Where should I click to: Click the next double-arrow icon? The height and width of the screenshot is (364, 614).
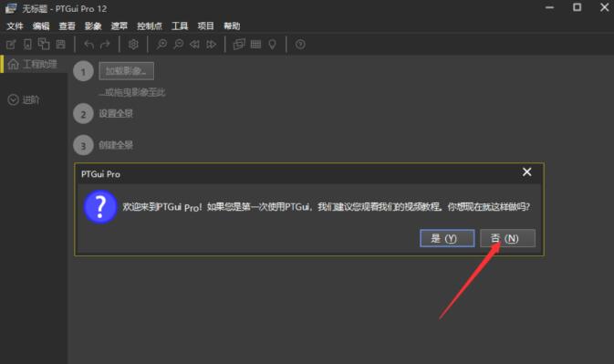coord(211,44)
